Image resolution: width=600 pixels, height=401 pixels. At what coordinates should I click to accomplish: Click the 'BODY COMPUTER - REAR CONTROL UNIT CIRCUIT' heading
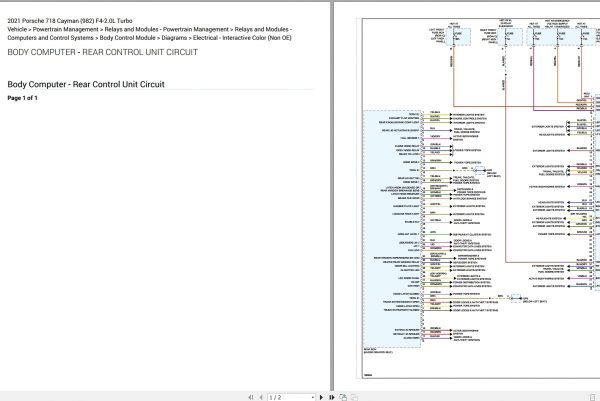(103, 52)
